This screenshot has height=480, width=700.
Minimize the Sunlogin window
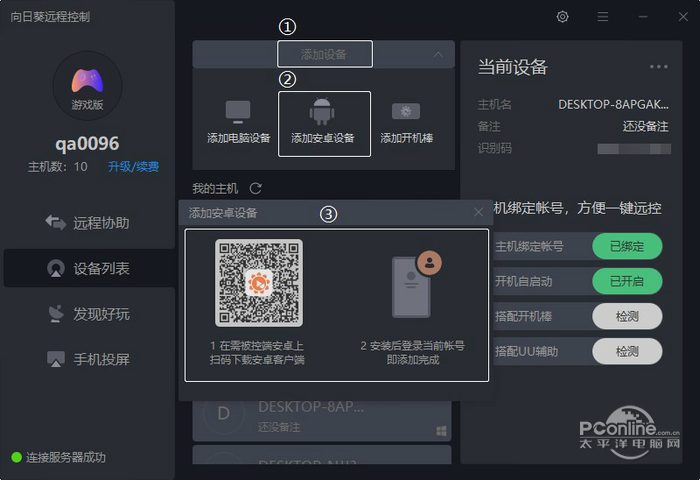(643, 17)
